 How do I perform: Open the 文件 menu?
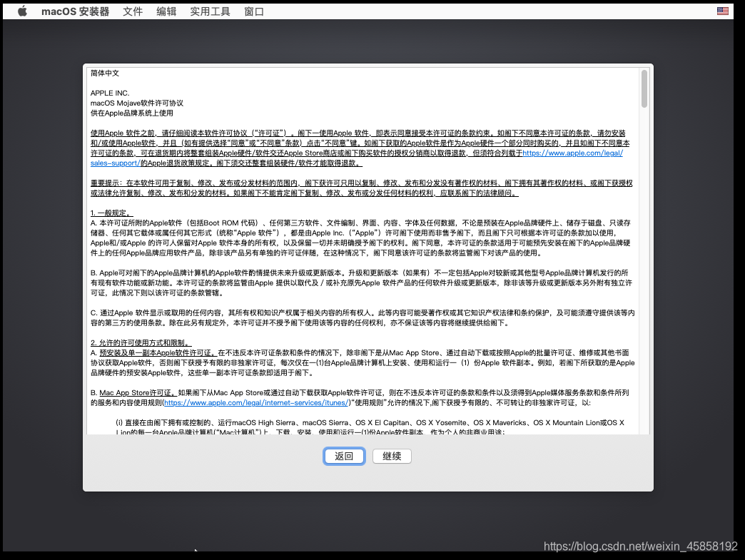[x=133, y=11]
